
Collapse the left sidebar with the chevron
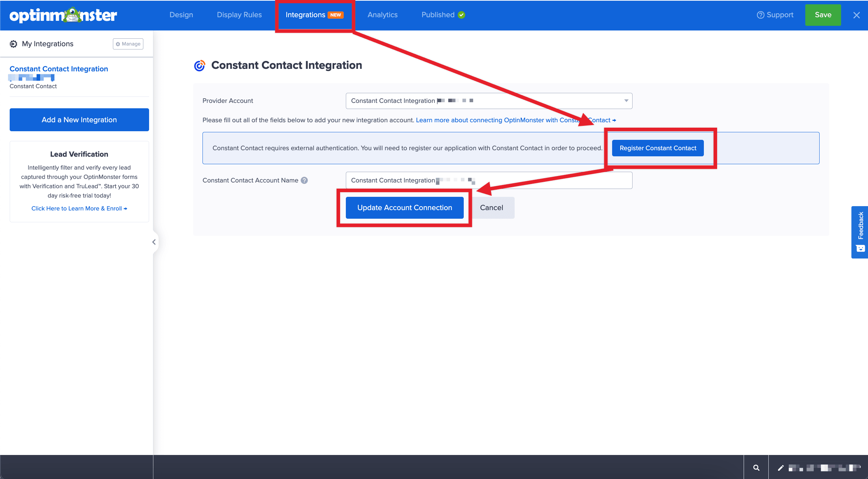point(154,242)
